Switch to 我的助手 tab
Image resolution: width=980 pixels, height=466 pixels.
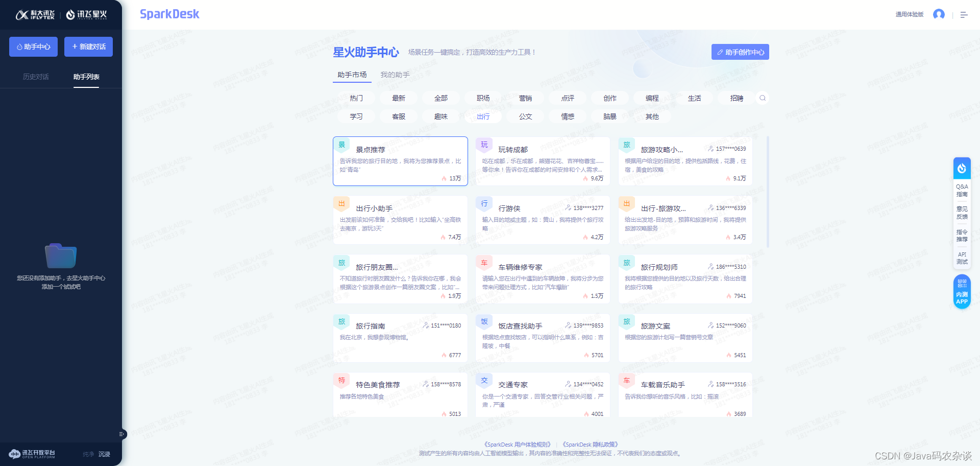coord(395,75)
